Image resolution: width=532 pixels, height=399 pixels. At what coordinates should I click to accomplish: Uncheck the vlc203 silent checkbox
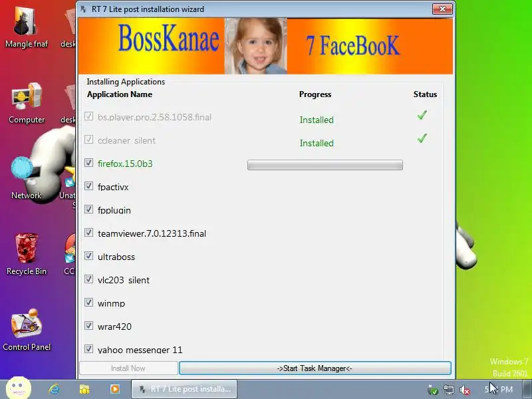pos(89,279)
